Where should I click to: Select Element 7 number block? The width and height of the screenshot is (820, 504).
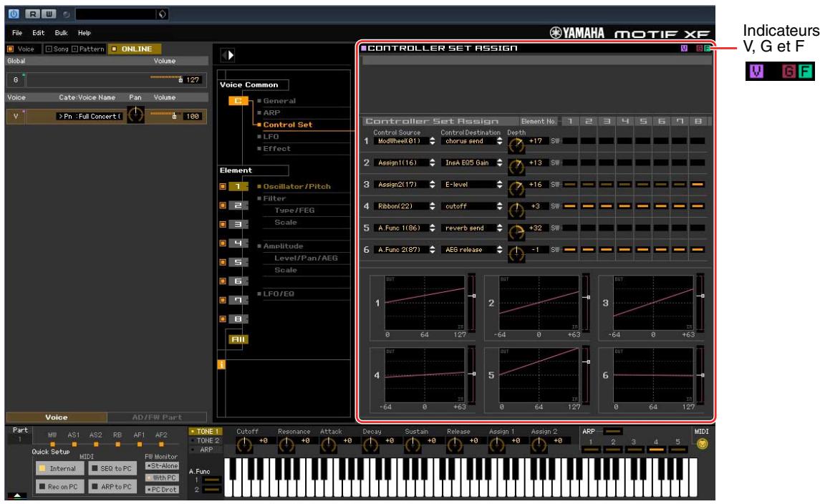coord(238,299)
